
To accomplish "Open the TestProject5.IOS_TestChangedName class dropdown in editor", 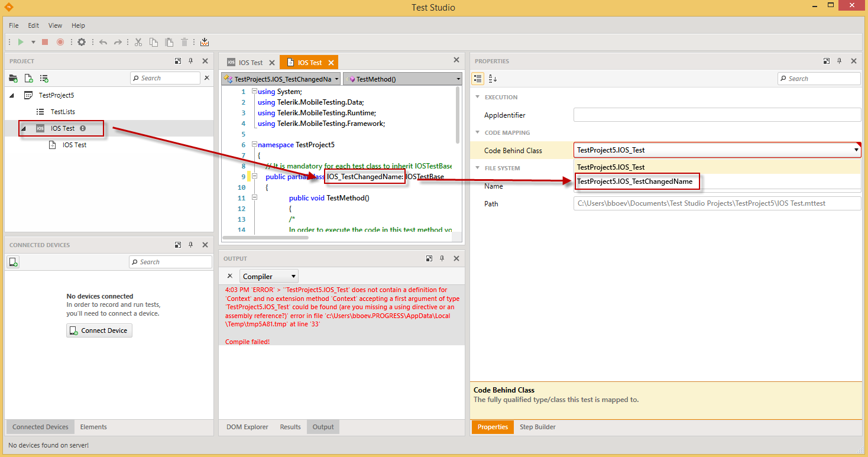I will pyautogui.click(x=280, y=79).
